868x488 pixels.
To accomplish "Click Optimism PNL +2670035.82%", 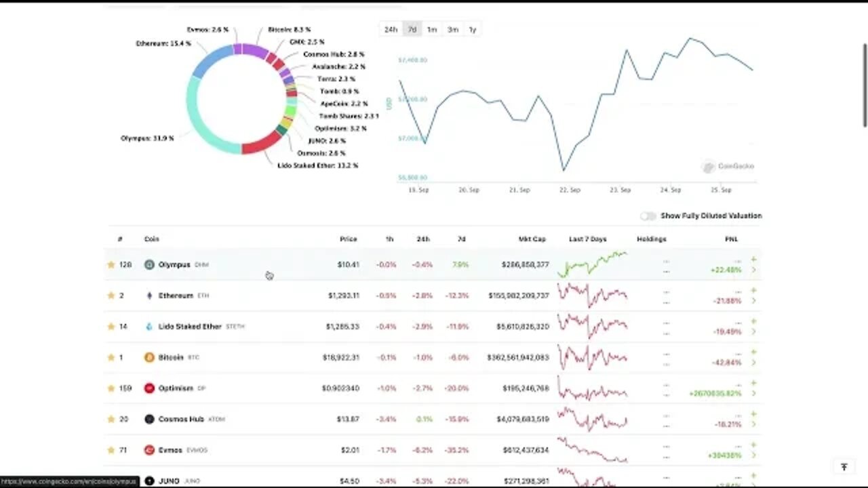I will pos(715,393).
